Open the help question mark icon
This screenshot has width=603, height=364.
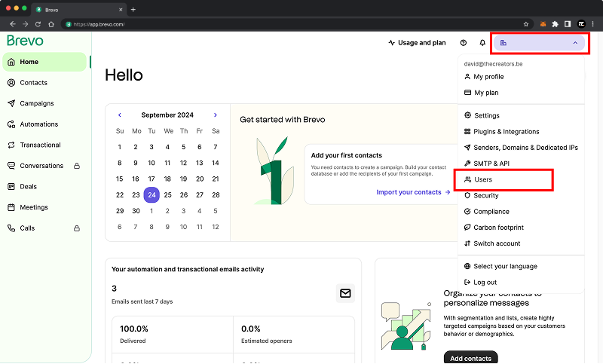pos(464,43)
